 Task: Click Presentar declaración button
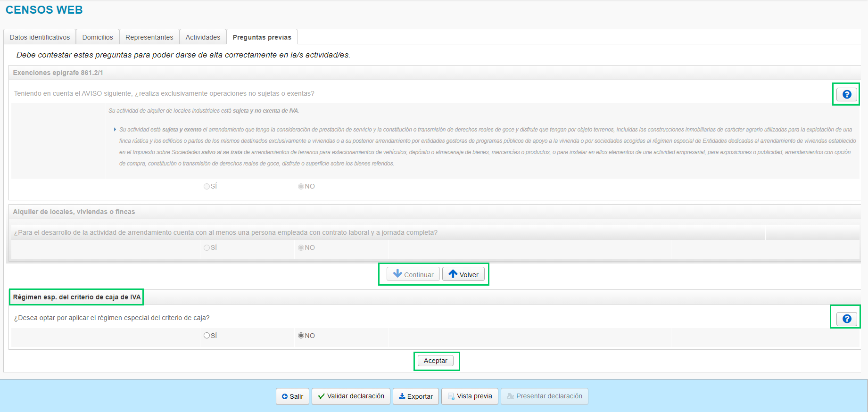click(544, 396)
